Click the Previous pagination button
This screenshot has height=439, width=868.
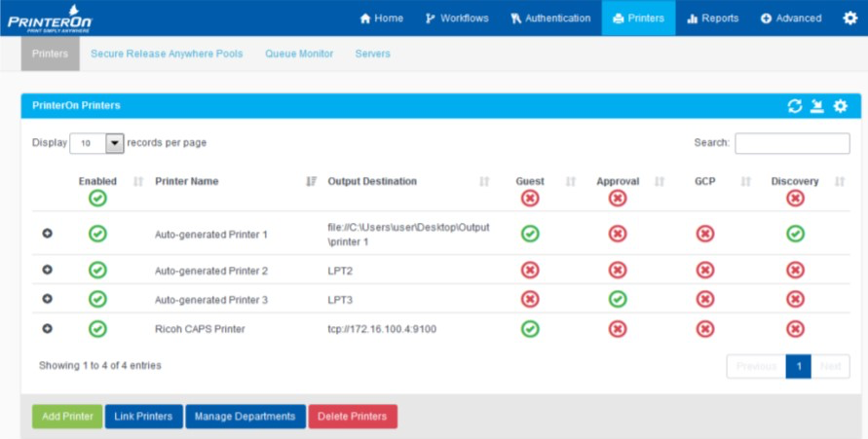[x=756, y=366]
